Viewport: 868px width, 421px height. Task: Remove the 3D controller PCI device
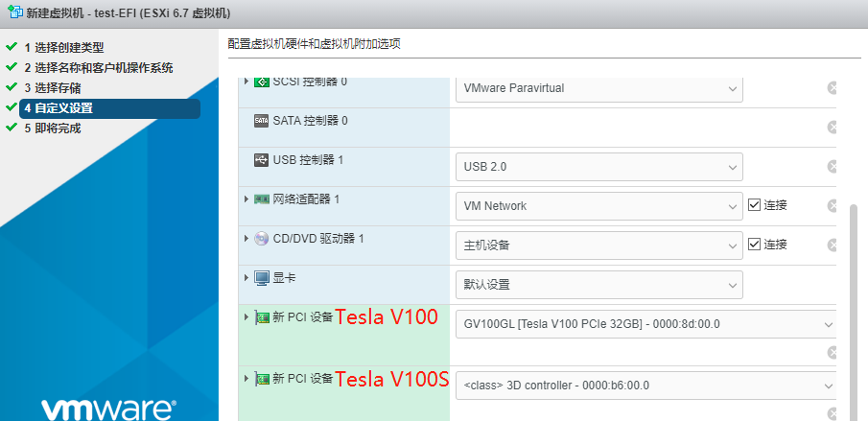click(x=832, y=413)
